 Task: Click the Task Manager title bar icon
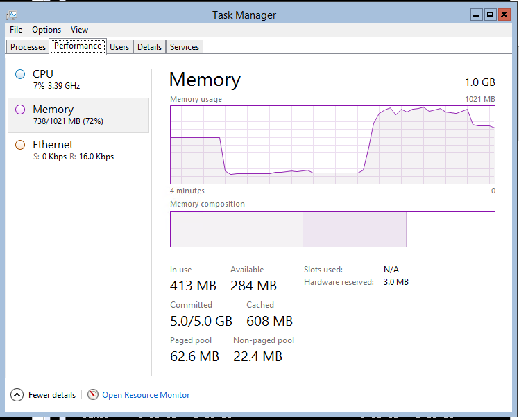[x=12, y=15]
